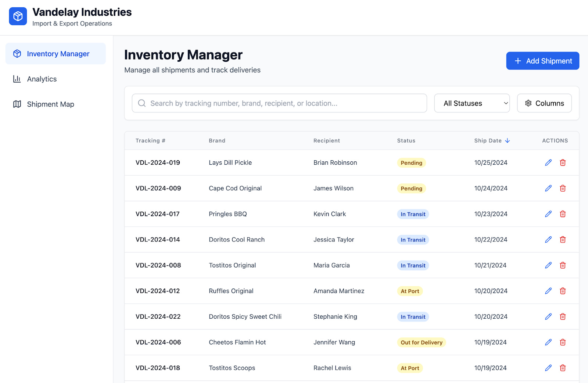
Task: Edit Tostitos Scoops shipment VDL-2024-018
Action: (x=548, y=368)
